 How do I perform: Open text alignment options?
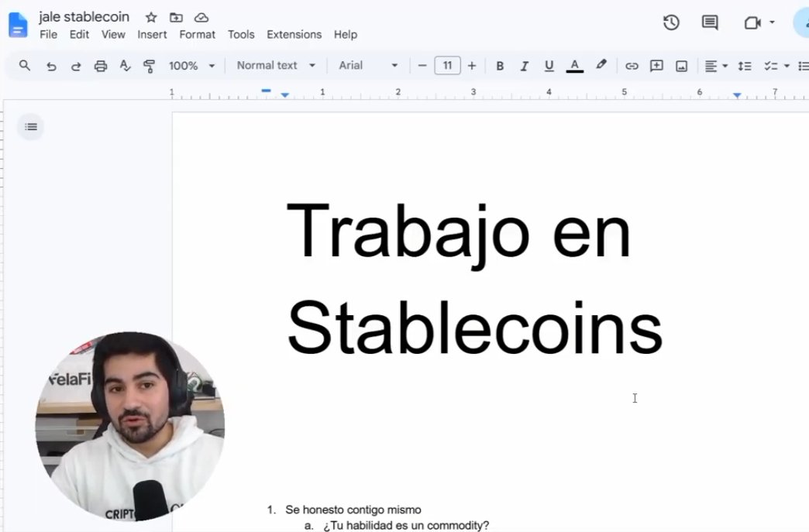[715, 66]
